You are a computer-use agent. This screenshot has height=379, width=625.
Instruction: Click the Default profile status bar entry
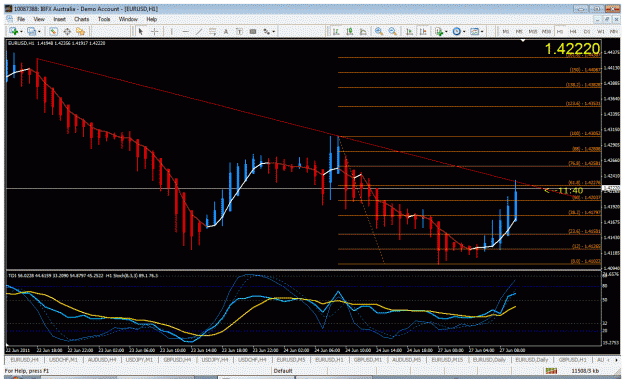point(283,371)
